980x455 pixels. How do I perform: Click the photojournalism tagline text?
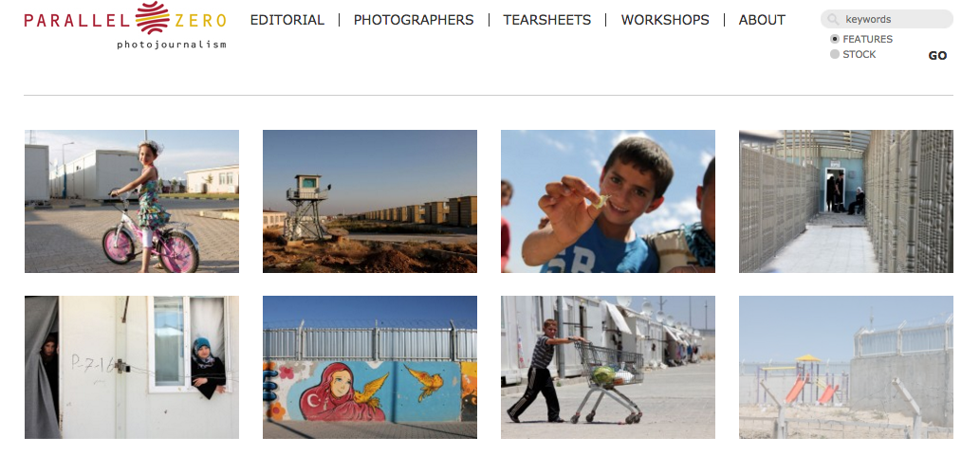[172, 45]
